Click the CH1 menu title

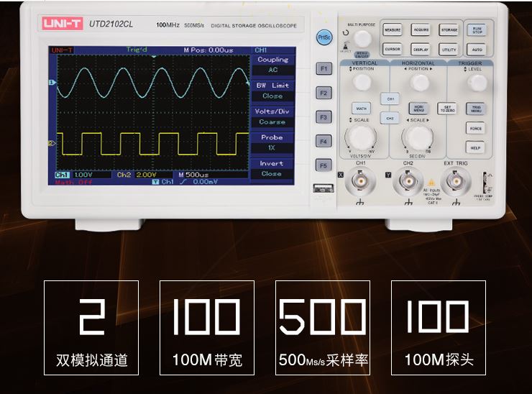click(260, 50)
